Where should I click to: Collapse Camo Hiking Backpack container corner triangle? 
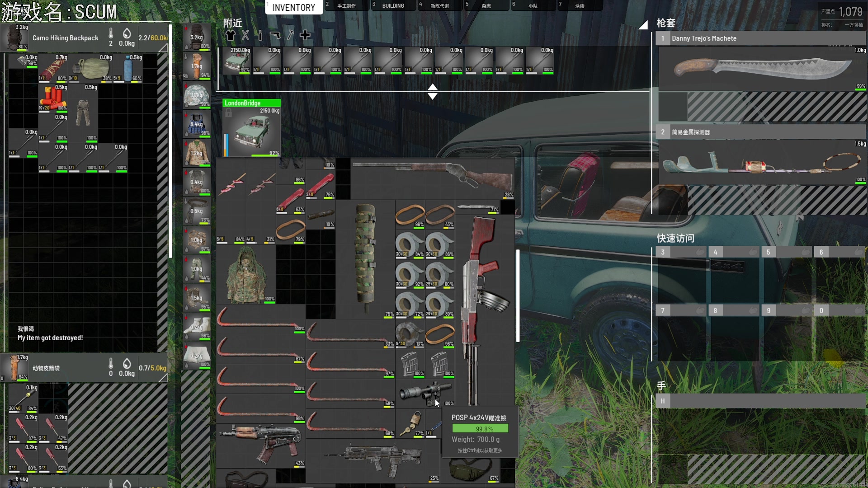(x=163, y=47)
